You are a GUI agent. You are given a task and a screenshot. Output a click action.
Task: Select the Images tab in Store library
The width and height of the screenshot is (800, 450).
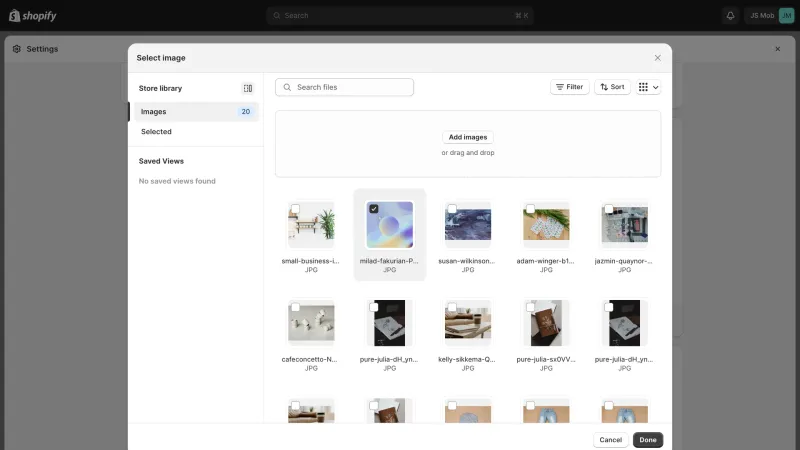(194, 112)
